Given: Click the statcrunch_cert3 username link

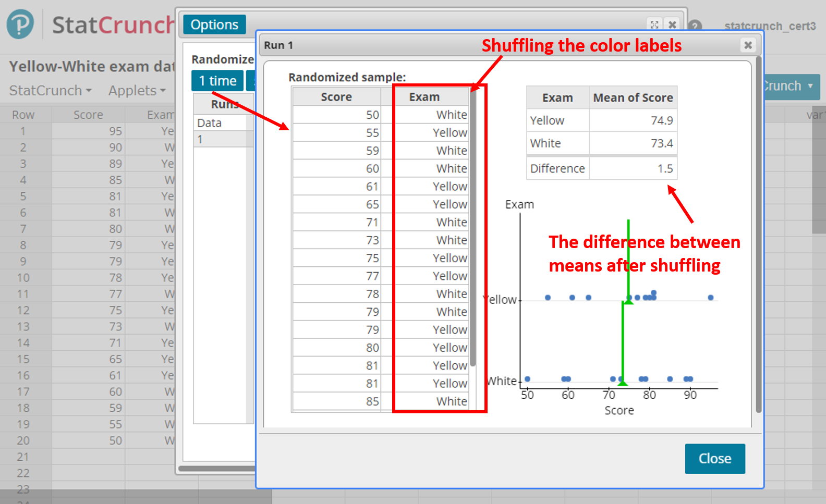Looking at the screenshot, I should click(770, 26).
